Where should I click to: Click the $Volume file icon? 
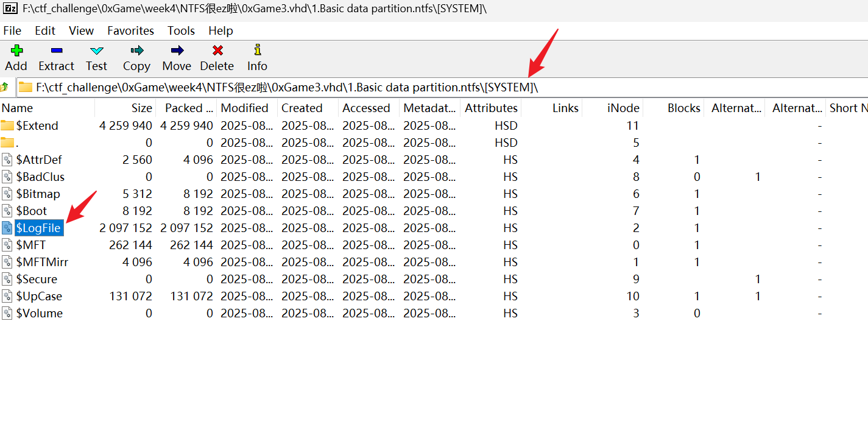pyautogui.click(x=7, y=313)
